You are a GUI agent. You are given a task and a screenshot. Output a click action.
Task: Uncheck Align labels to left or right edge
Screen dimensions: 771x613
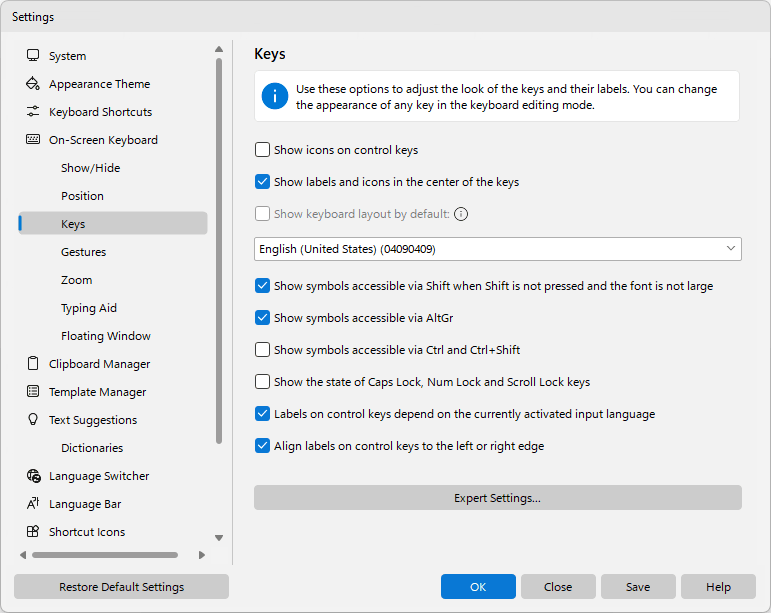pos(263,445)
